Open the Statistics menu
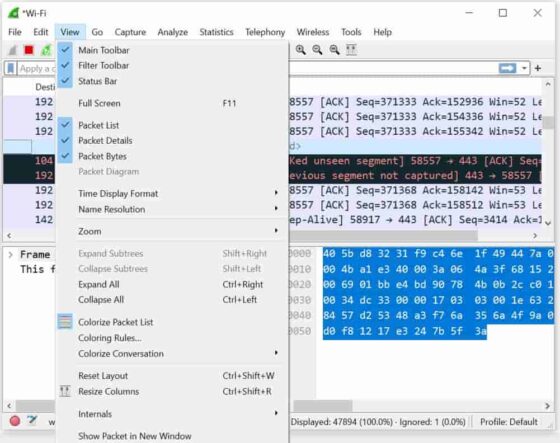Screen dimensions: 560x443 tap(216, 32)
